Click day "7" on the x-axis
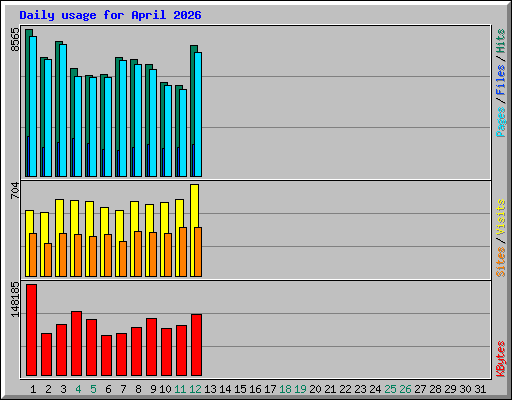 point(123,389)
